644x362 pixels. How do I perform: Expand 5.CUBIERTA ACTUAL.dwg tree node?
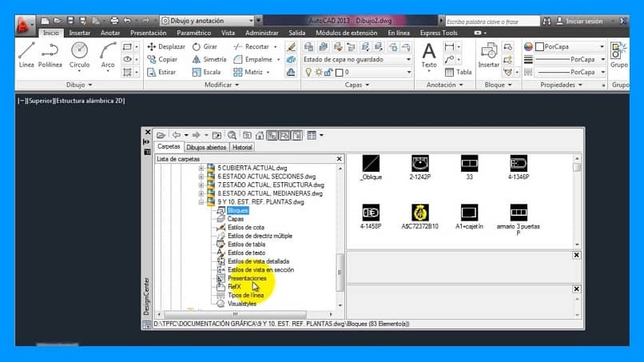[x=201, y=168]
